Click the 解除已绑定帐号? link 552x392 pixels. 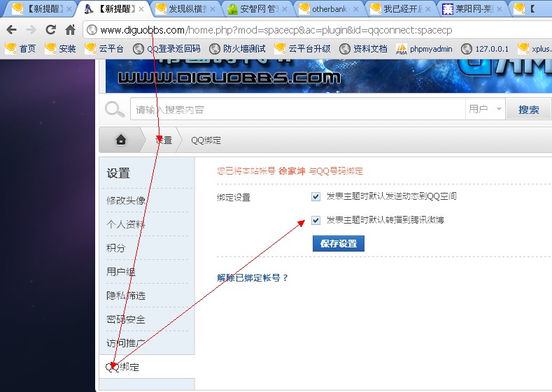[x=253, y=277]
